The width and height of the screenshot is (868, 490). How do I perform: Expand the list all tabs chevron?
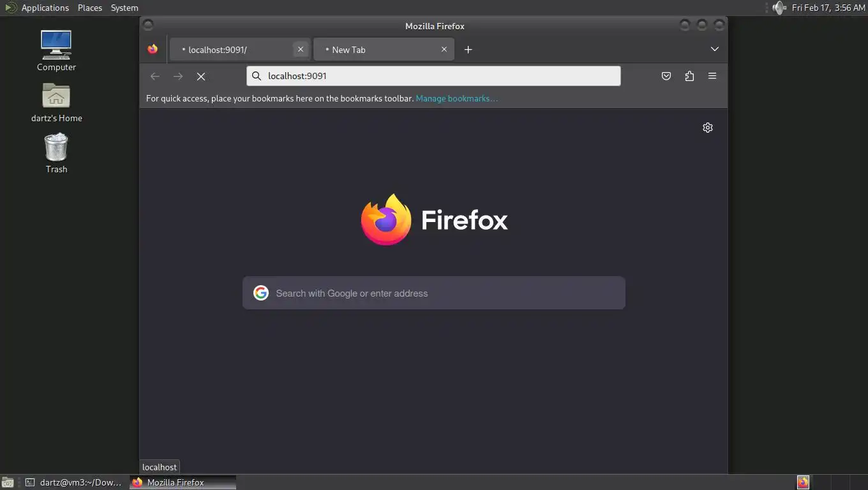click(715, 49)
